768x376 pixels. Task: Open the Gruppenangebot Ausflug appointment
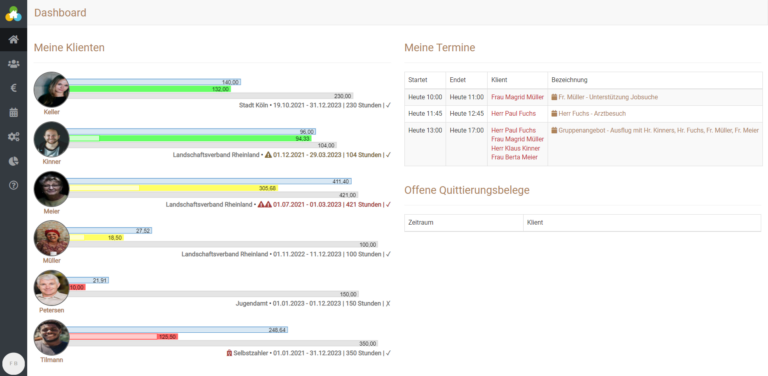655,130
